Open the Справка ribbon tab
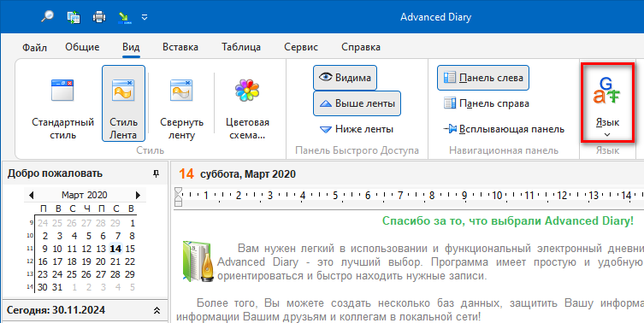Image resolution: width=644 pixels, height=323 pixels. [361, 47]
